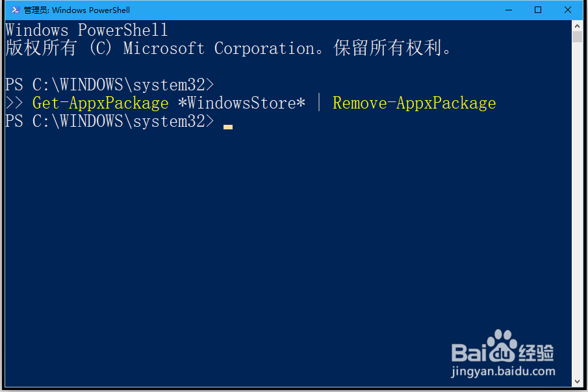
Task: Click the blinking cursor at the prompt
Action: pyautogui.click(x=228, y=127)
